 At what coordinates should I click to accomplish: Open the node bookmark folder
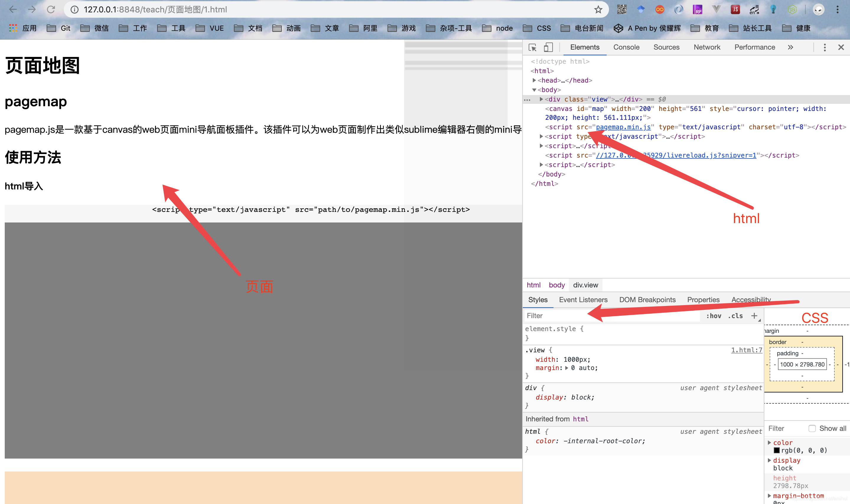pos(497,28)
